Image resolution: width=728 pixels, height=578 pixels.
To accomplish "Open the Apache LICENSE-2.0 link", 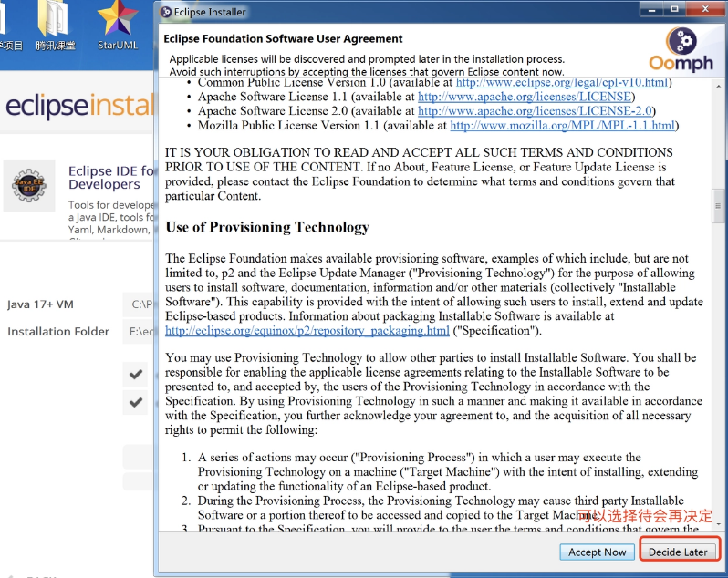I will [536, 111].
